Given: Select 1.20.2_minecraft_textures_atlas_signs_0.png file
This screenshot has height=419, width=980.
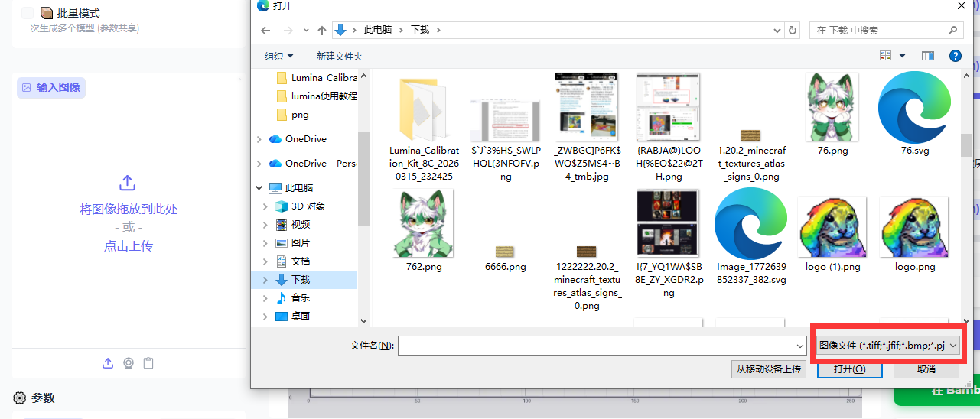Looking at the screenshot, I should tap(751, 155).
